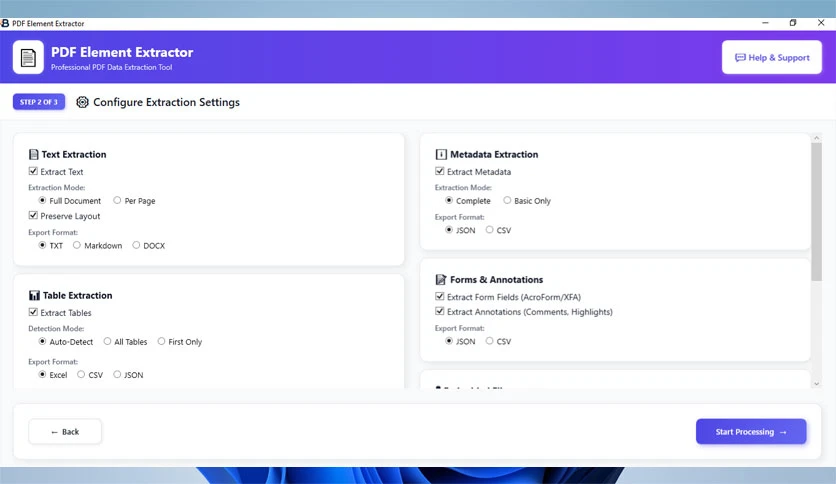Screen dimensions: 836x484
Task: Click the PDF document logo icon
Action: (x=28, y=57)
